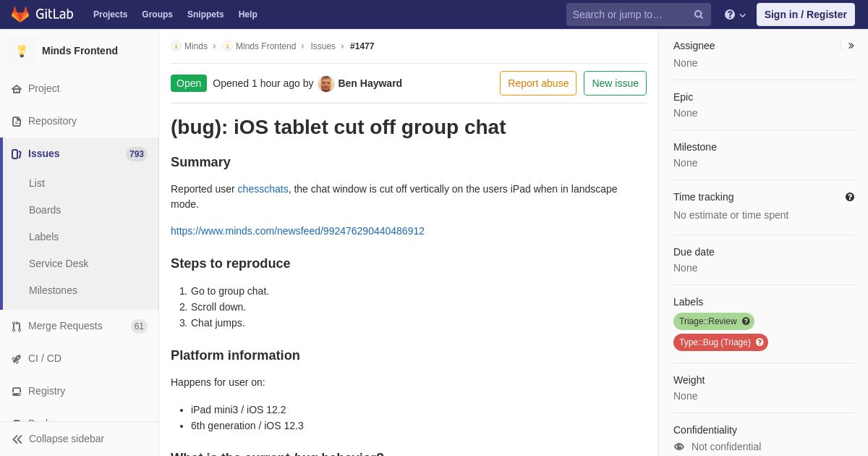Click the 'iPad mini3 / iOS 12.2' bullet
868x456 pixels.
coord(239,410)
